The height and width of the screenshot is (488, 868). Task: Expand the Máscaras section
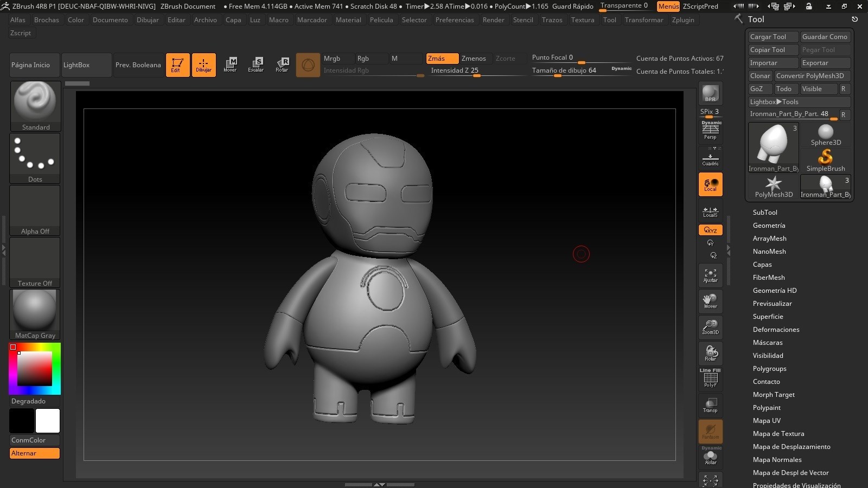(x=768, y=343)
